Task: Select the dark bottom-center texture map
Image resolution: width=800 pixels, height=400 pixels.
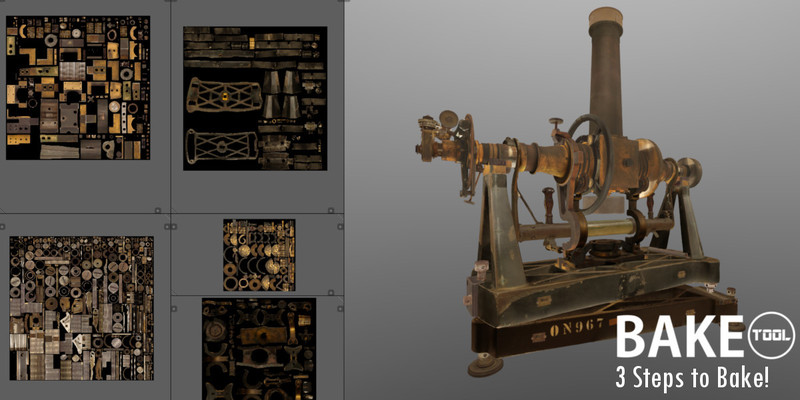Action: [259, 347]
